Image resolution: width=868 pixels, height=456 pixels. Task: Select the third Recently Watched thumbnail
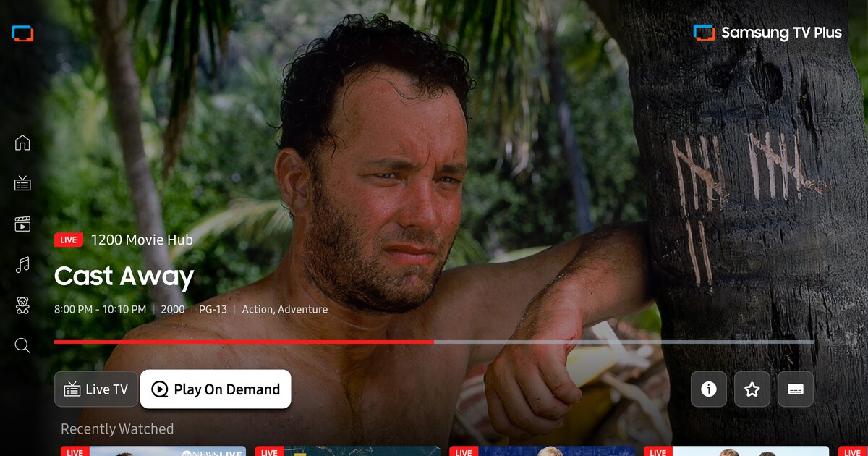542,451
